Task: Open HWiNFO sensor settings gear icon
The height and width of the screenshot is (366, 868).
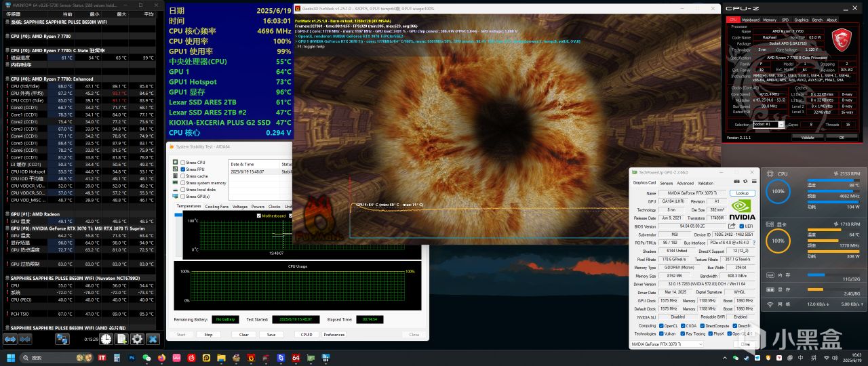Action: 137,340
